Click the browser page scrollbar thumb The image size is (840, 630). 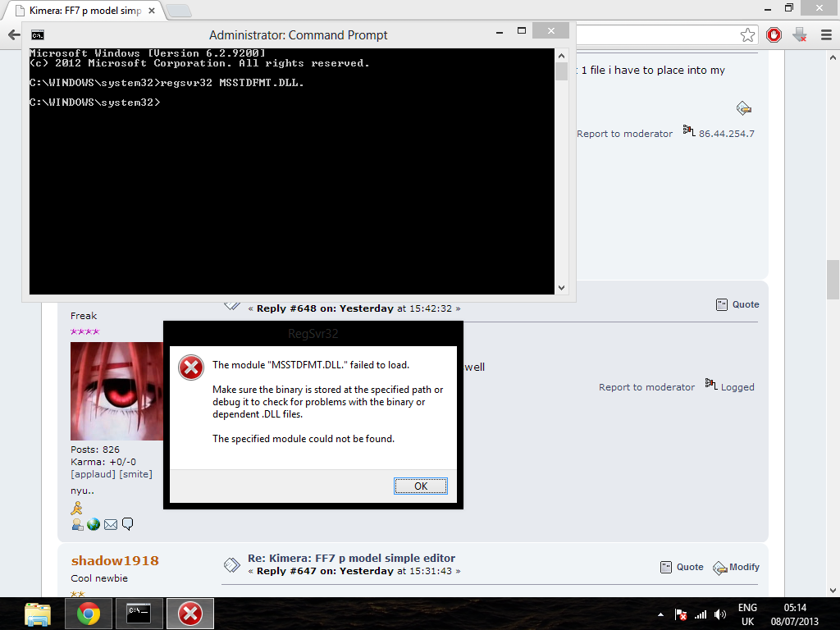point(833,280)
